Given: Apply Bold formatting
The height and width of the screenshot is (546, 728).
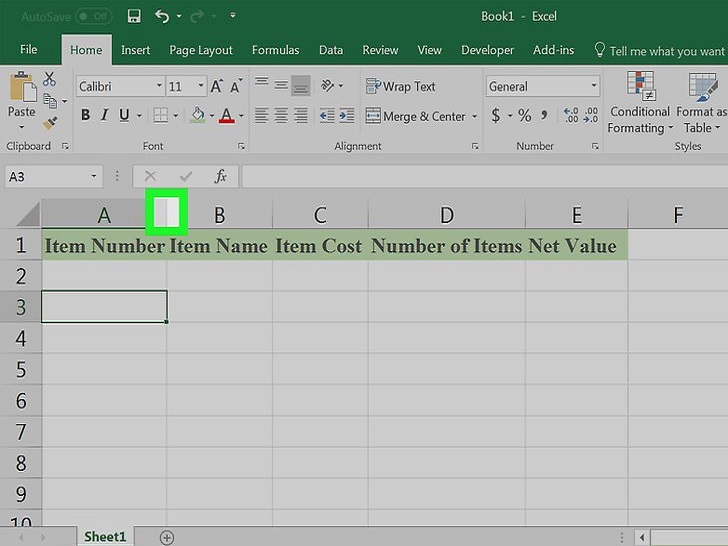Looking at the screenshot, I should [85, 115].
